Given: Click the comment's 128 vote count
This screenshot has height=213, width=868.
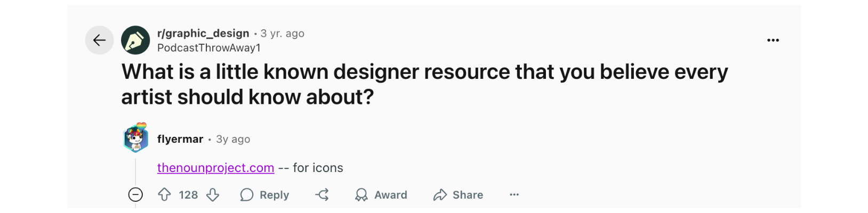Looking at the screenshot, I should click(188, 195).
